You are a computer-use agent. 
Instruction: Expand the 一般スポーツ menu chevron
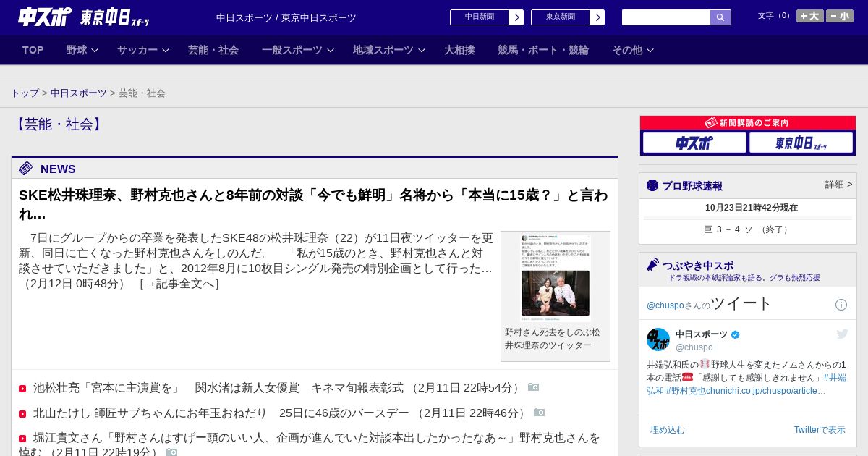(331, 51)
